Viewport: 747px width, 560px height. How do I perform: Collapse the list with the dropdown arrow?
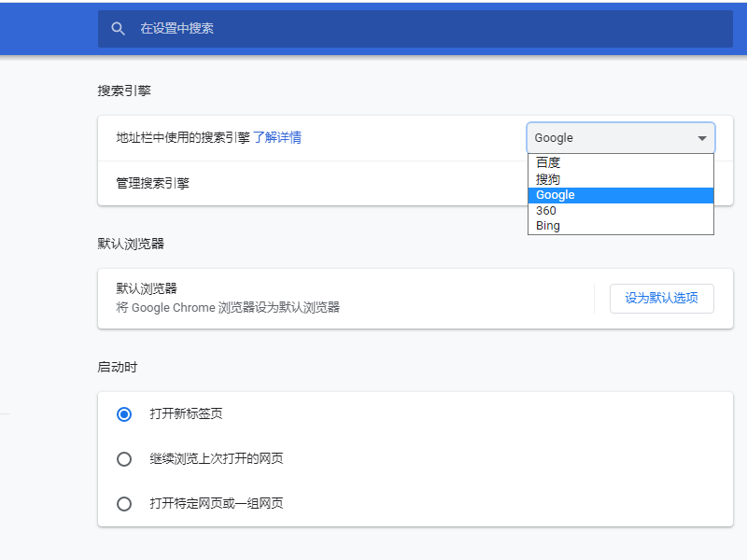point(702,138)
